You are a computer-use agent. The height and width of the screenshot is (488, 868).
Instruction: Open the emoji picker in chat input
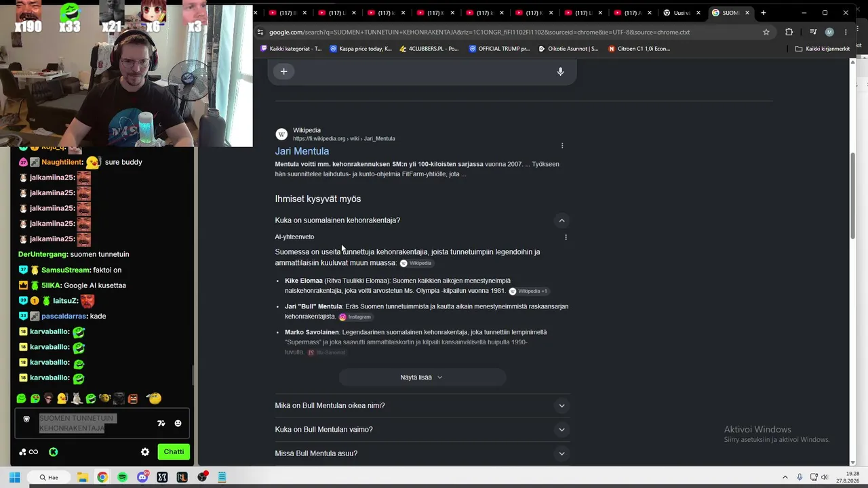(178, 424)
